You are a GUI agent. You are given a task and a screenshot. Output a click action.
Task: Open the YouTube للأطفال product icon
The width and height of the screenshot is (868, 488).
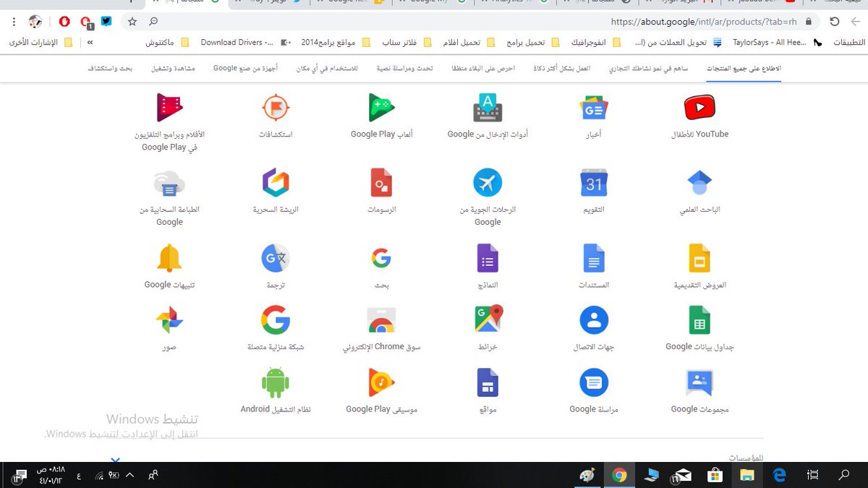pos(699,108)
